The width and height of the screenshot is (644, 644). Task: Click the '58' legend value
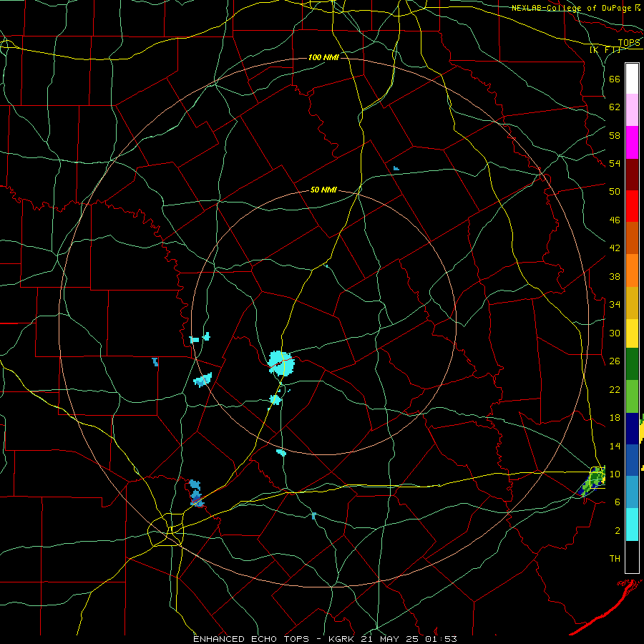coord(615,135)
